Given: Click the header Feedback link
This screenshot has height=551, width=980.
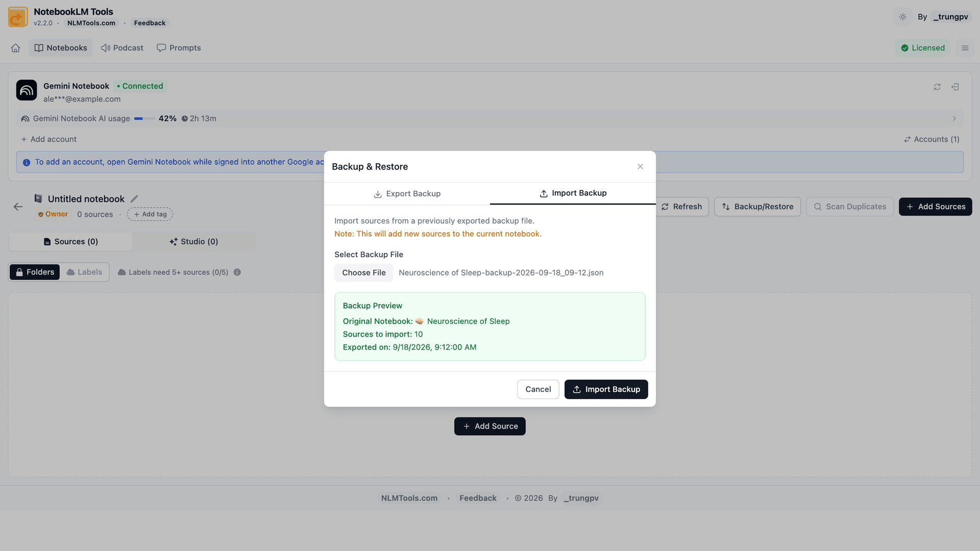Looking at the screenshot, I should point(150,23).
